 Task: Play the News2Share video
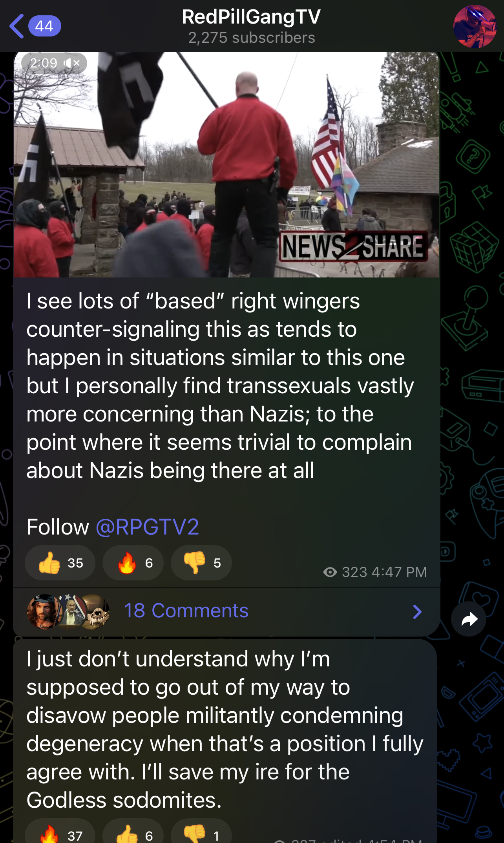click(x=226, y=165)
